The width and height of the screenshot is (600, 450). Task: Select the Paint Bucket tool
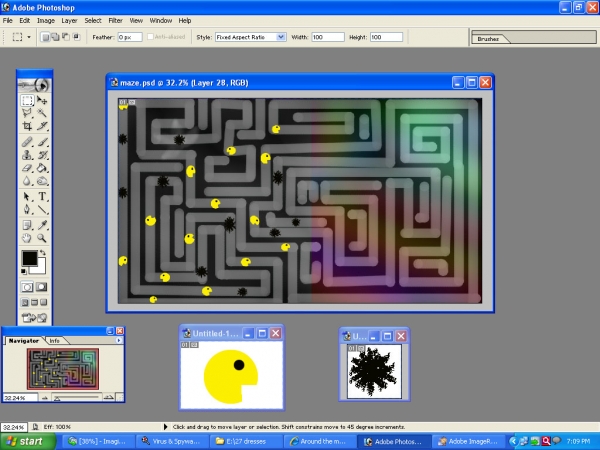(42, 168)
